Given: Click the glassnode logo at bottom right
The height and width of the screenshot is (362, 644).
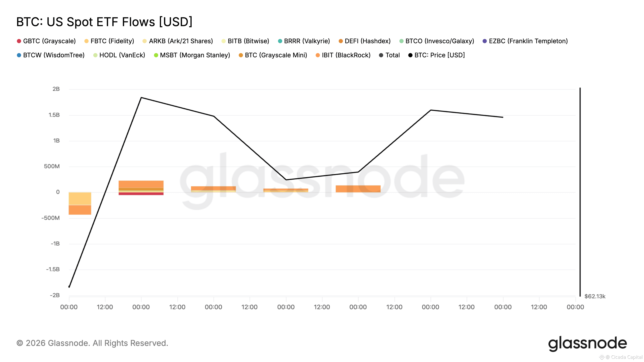Looking at the screenshot, I should coord(587,344).
